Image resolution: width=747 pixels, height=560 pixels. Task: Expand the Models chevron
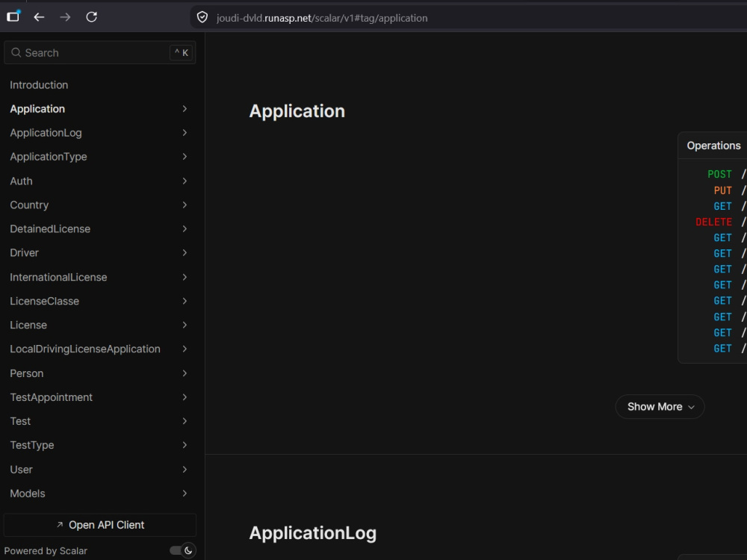click(185, 494)
